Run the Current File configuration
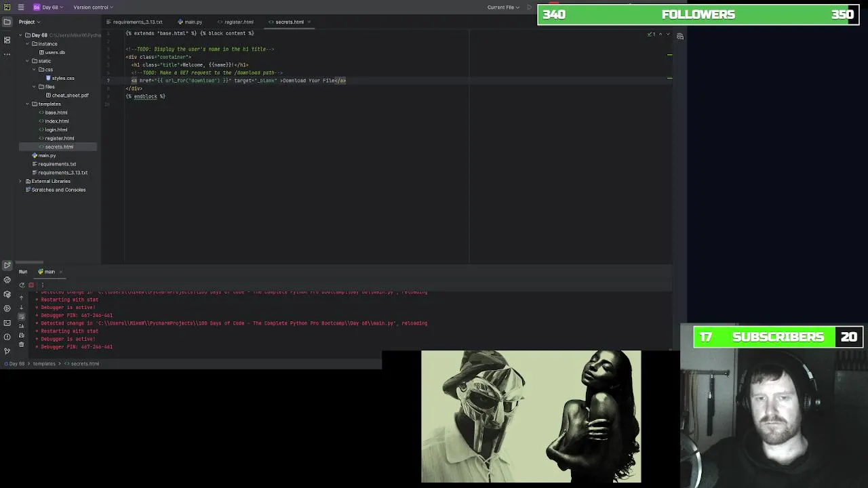The image size is (868, 488). tap(529, 7)
